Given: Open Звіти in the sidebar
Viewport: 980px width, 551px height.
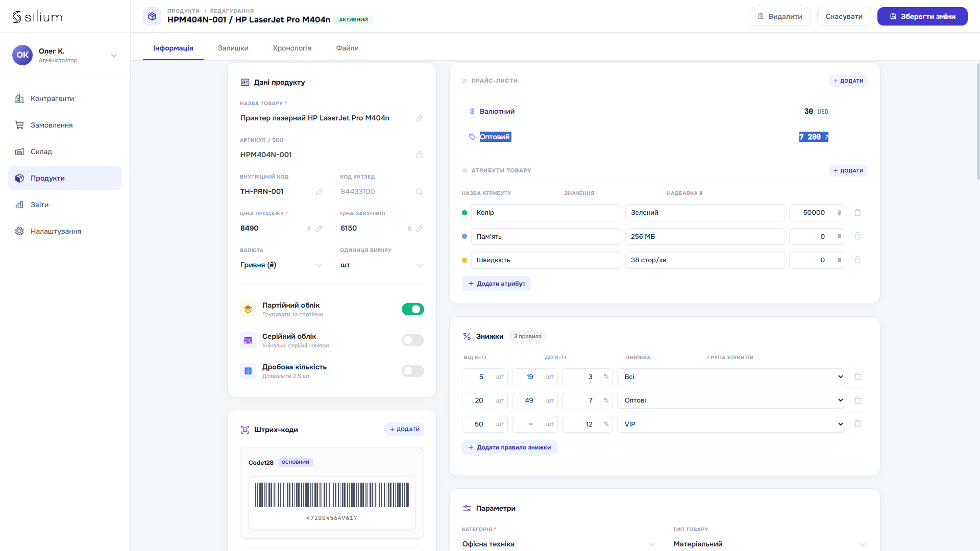Looking at the screenshot, I should [65, 205].
